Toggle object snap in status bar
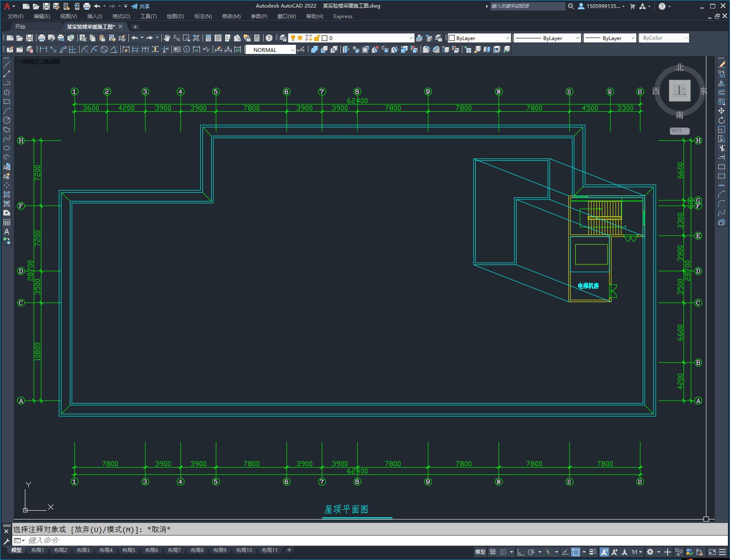This screenshot has height=560, width=730. pyautogui.click(x=576, y=552)
